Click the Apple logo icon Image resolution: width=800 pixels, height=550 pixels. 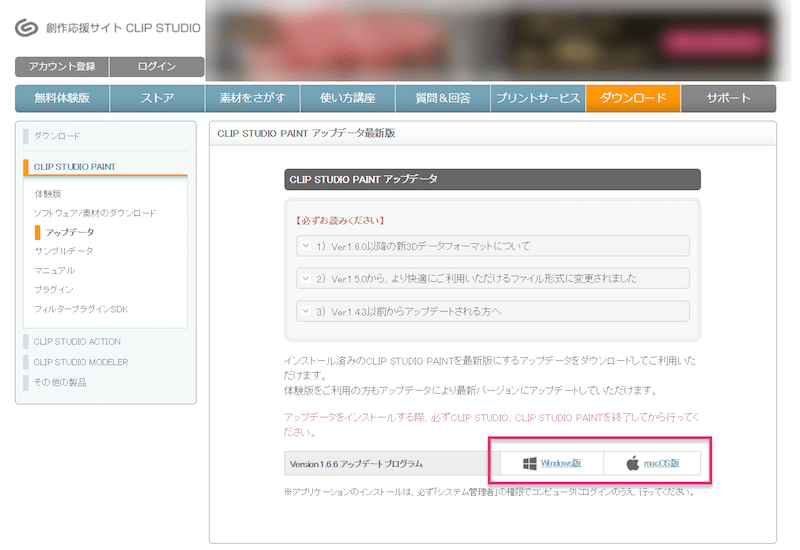[633, 463]
